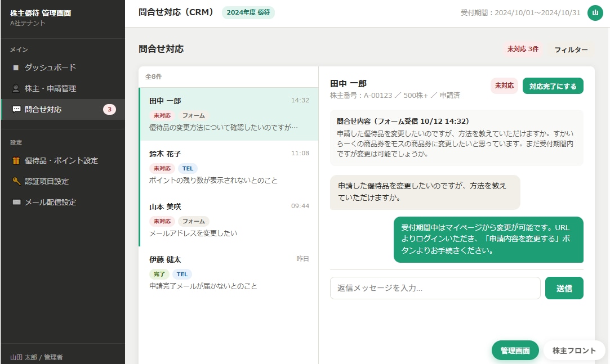Click the 株主番号:A-00123 detail line

395,96
